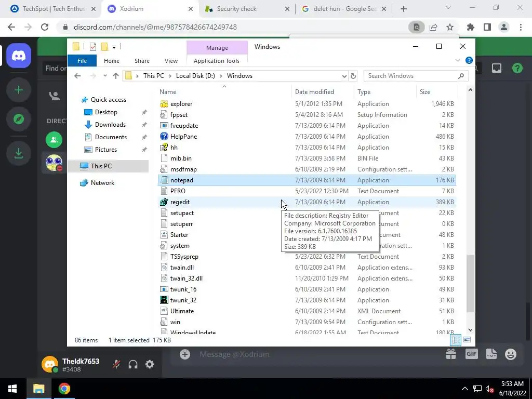Open the Discord home logo button
This screenshot has height=399, width=532.
[x=19, y=56]
